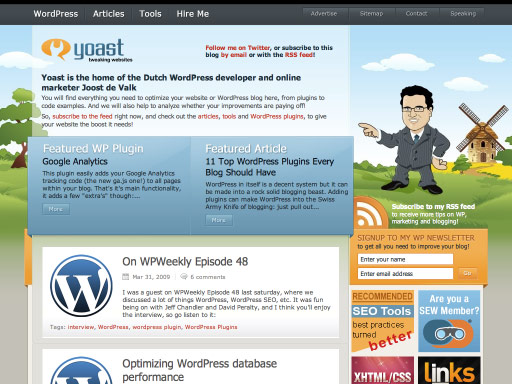This screenshot has width=512, height=384.
Task: Click the comment bubble icon
Action: [184, 277]
